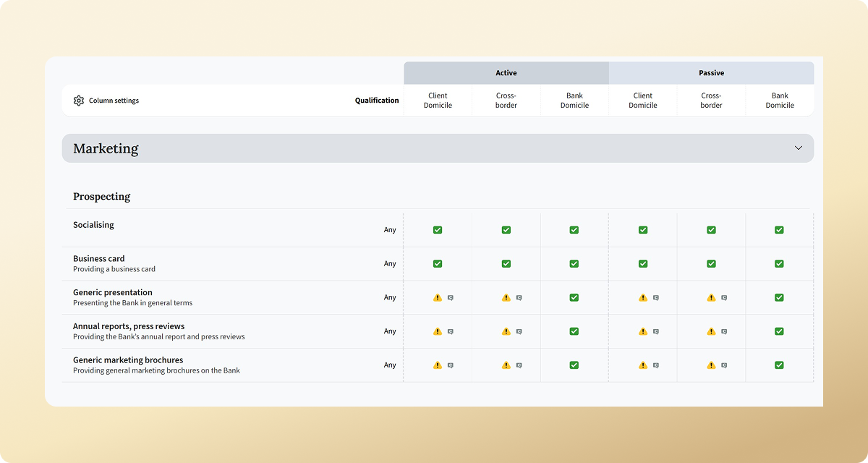868x463 pixels.
Task: Click warning icon for Annual reports, Active Client Domicile
Action: 438,331
